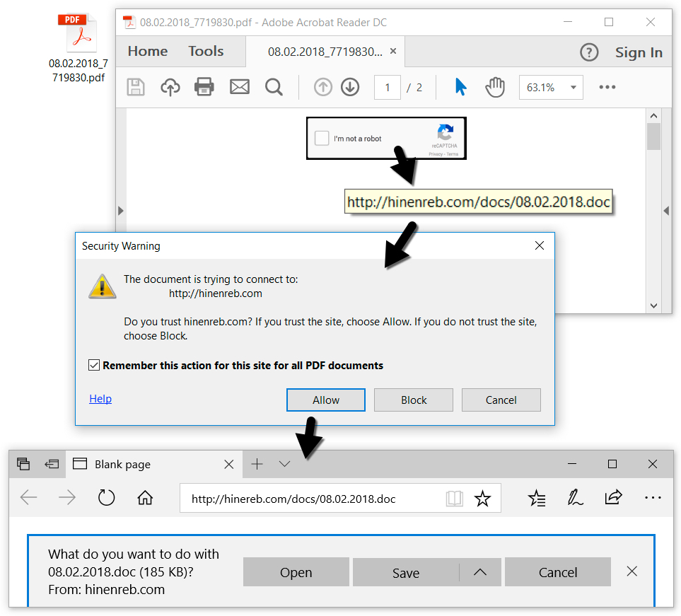Expand Edge tab previews chevron
681x616 pixels.
pos(284,464)
